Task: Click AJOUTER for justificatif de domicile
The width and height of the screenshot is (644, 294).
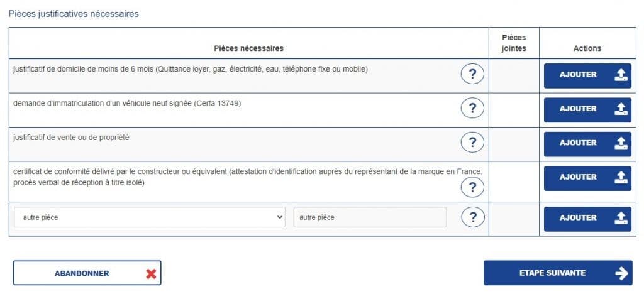Action: [x=587, y=76]
